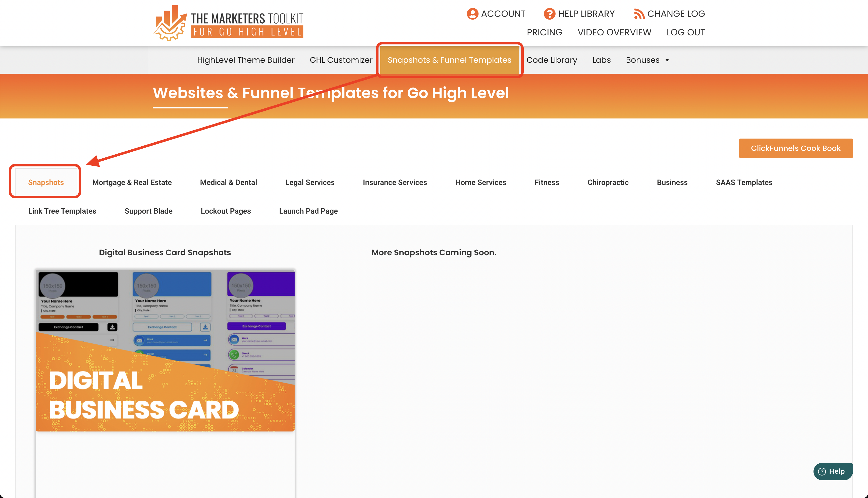
Task: Switch to Home Services tab
Action: click(x=480, y=182)
